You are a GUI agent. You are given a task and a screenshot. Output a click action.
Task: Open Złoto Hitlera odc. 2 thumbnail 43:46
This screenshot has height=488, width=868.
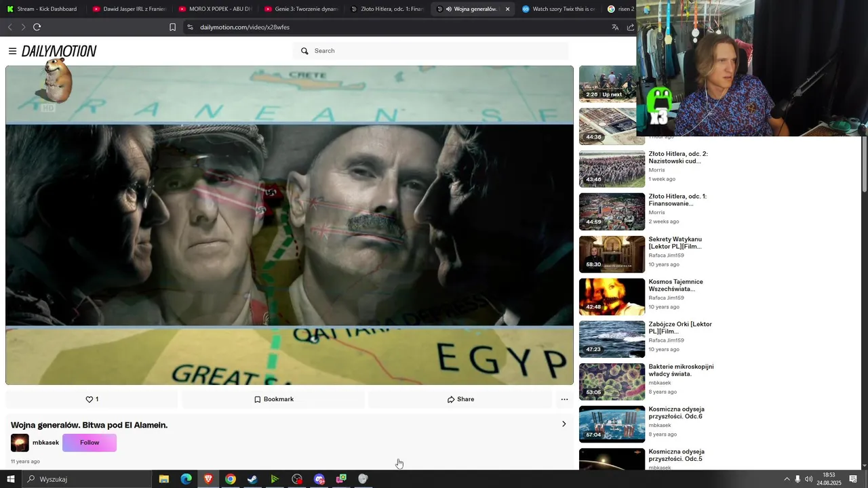pos(612,169)
